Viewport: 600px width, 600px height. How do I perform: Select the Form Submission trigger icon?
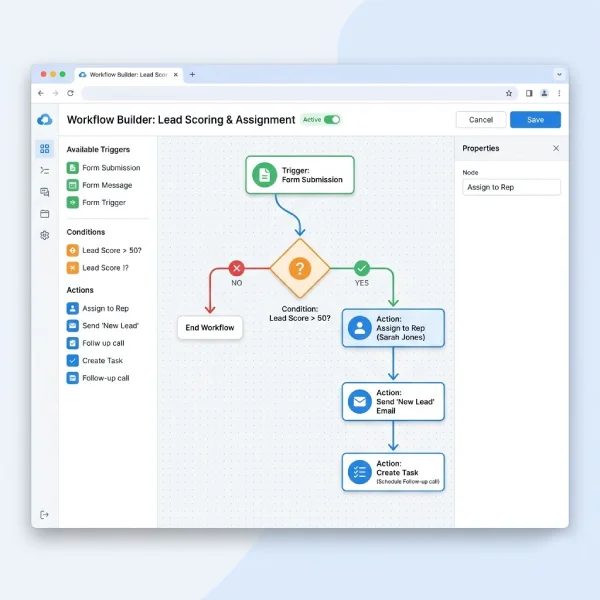[73, 168]
